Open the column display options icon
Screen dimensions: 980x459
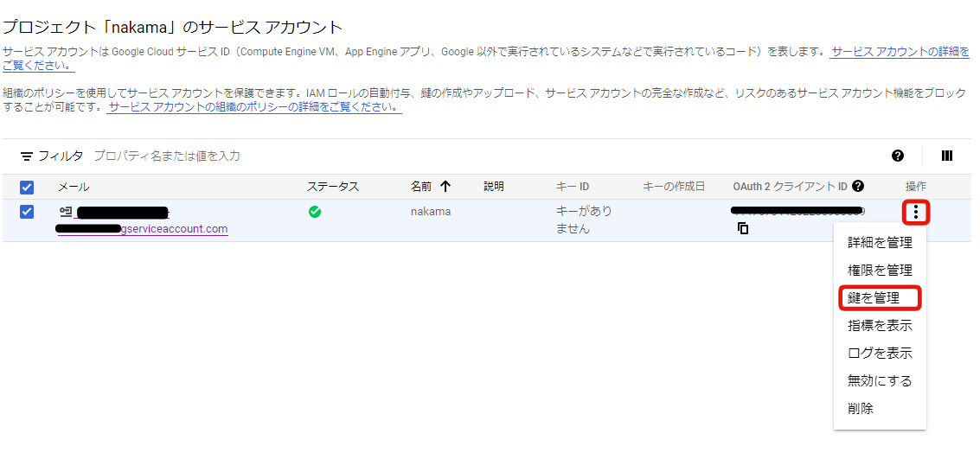[x=946, y=156]
